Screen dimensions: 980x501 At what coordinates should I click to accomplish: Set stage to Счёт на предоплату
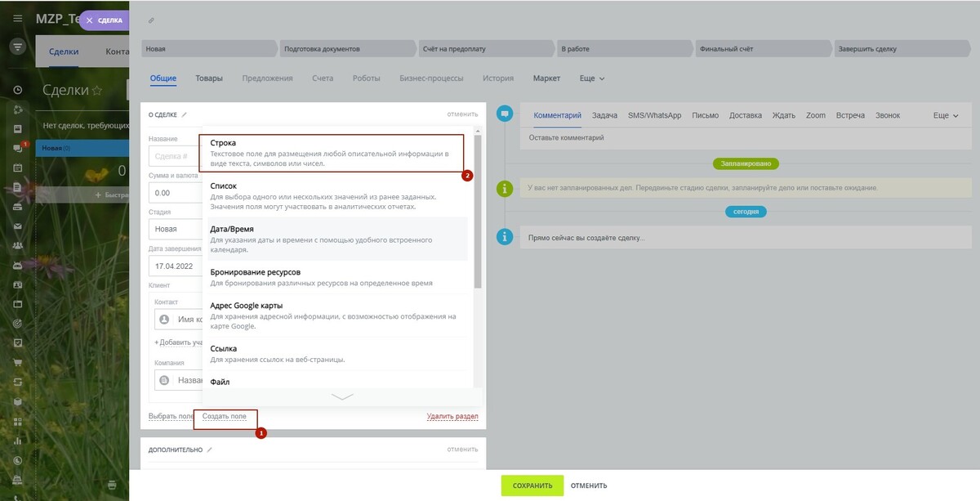[x=488, y=48]
